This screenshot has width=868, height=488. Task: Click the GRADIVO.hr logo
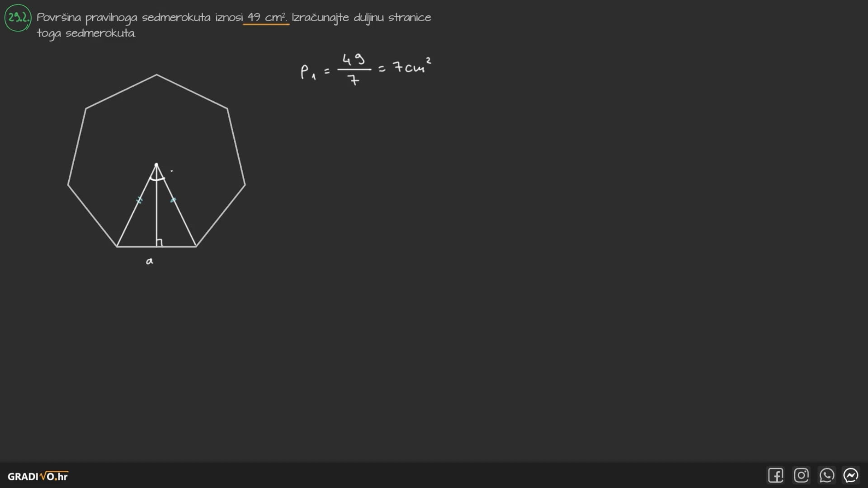(x=38, y=476)
